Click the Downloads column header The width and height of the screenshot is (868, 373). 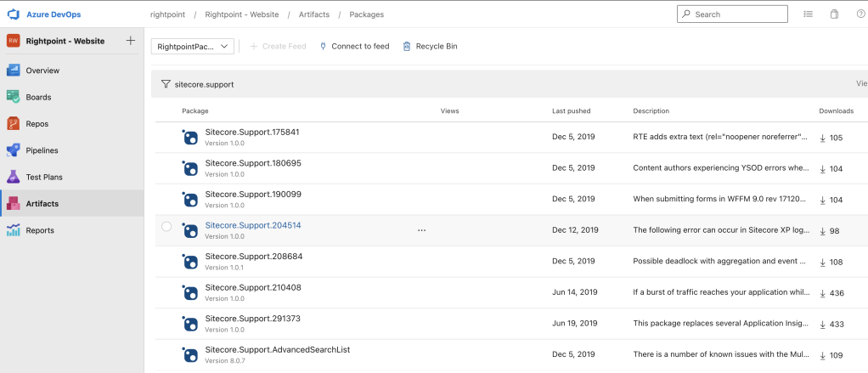click(836, 110)
